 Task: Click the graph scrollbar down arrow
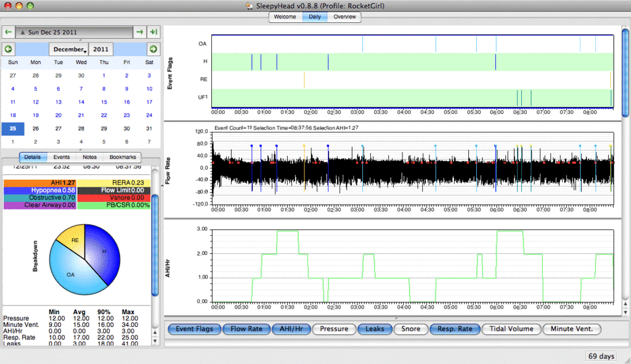[x=625, y=312]
